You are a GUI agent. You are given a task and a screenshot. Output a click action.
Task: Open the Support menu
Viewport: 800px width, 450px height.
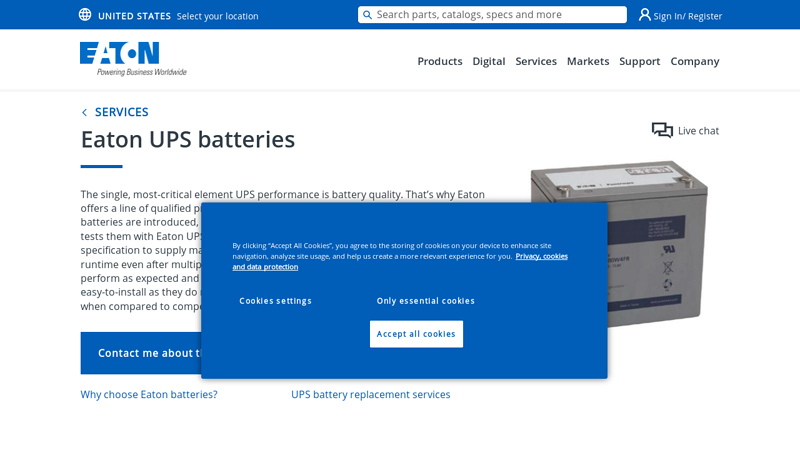pyautogui.click(x=640, y=61)
